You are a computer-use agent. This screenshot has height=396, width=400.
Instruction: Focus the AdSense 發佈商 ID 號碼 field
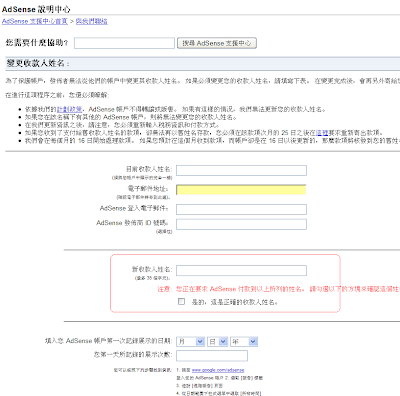(241, 224)
